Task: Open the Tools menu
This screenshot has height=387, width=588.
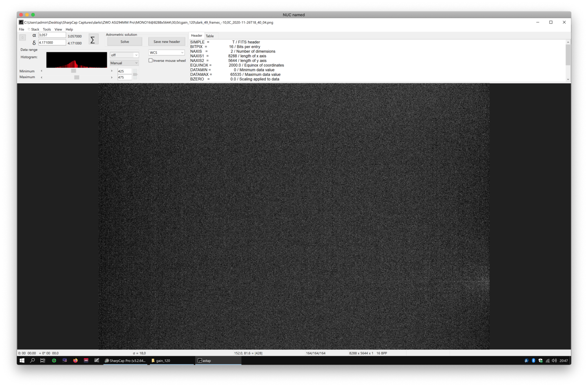Action: click(47, 29)
